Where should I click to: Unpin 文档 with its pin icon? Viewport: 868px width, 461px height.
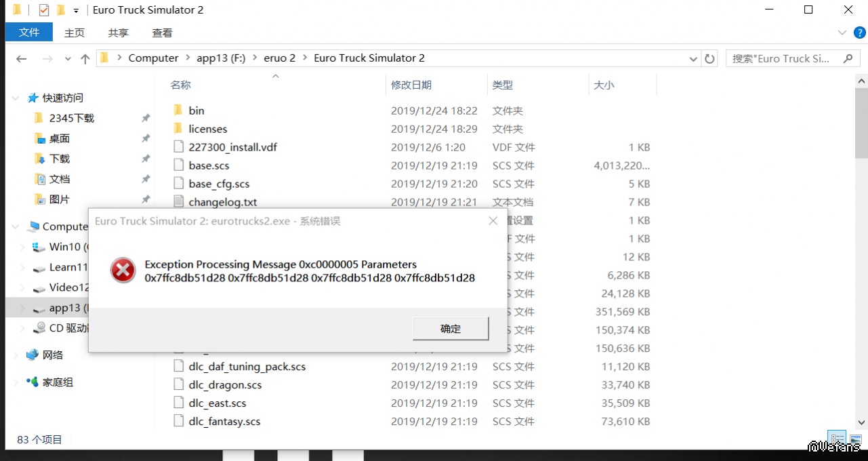[x=145, y=179]
